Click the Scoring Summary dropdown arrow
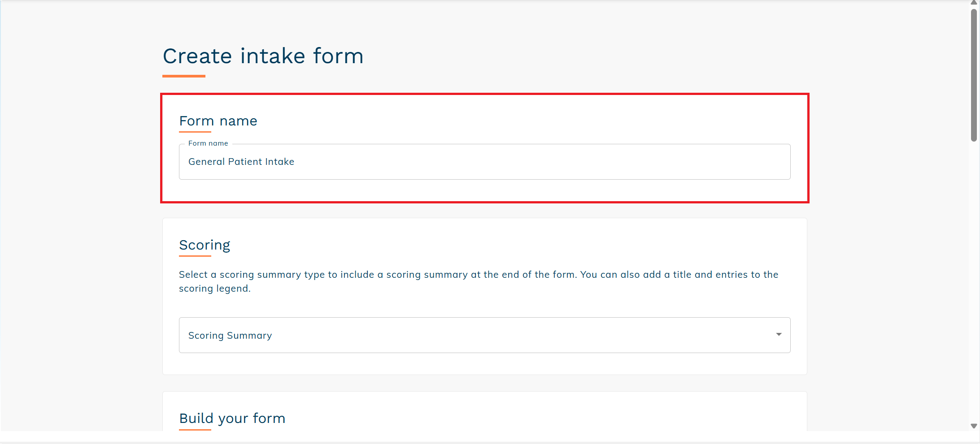This screenshot has height=444, width=980. 779,335
